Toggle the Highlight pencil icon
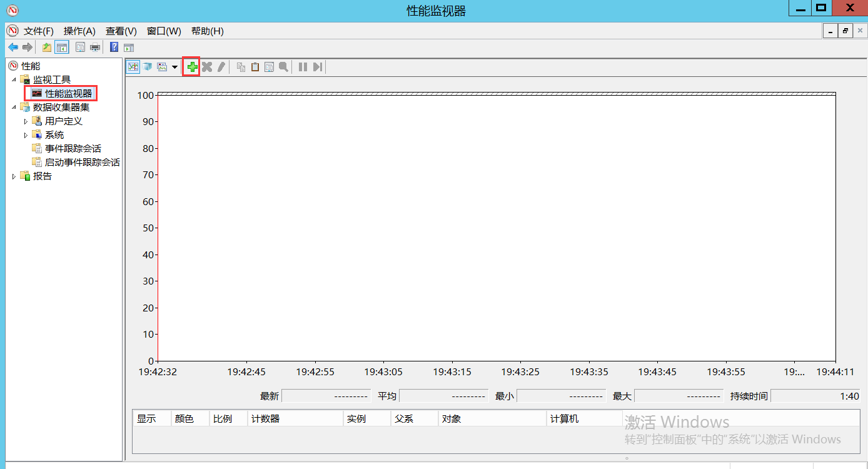This screenshot has height=469, width=868. coord(221,67)
